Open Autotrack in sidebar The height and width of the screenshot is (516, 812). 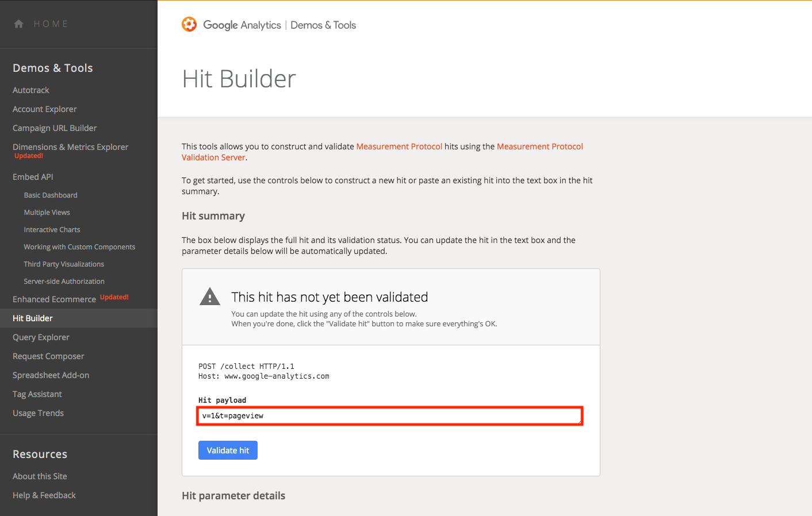click(x=31, y=90)
